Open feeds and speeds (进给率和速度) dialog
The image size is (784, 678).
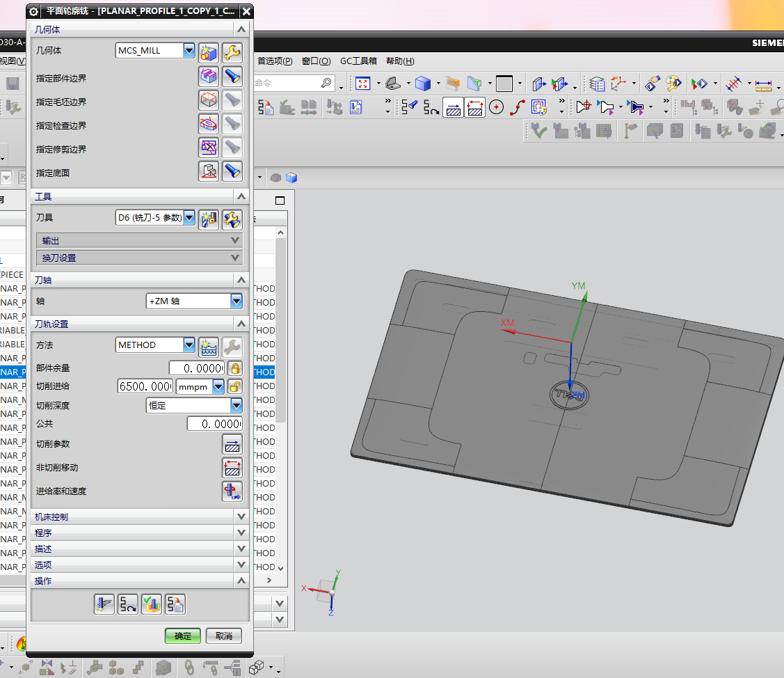[232, 491]
